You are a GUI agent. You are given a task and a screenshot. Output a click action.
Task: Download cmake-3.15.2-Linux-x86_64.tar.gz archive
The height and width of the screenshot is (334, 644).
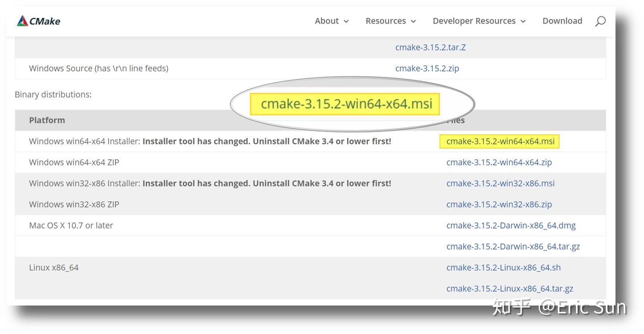click(509, 288)
